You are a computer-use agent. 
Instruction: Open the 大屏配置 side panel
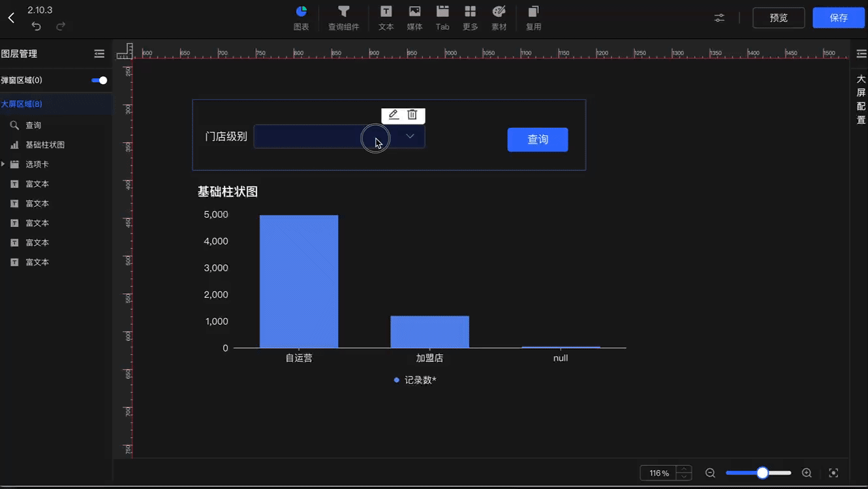[x=861, y=99]
